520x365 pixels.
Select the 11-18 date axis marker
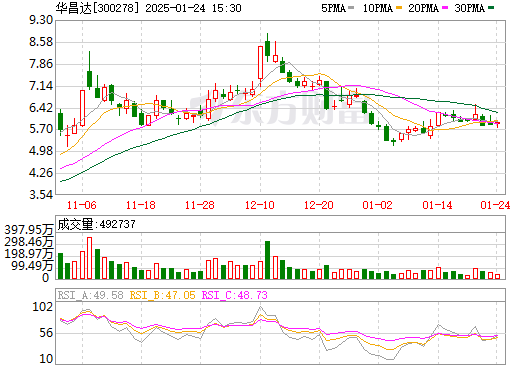coord(141,205)
